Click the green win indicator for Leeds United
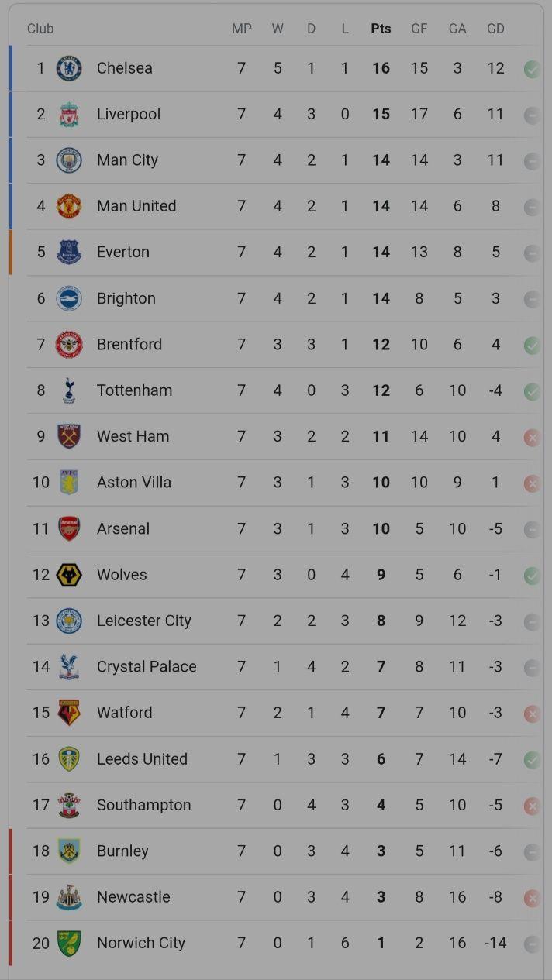552x980 pixels. click(532, 760)
